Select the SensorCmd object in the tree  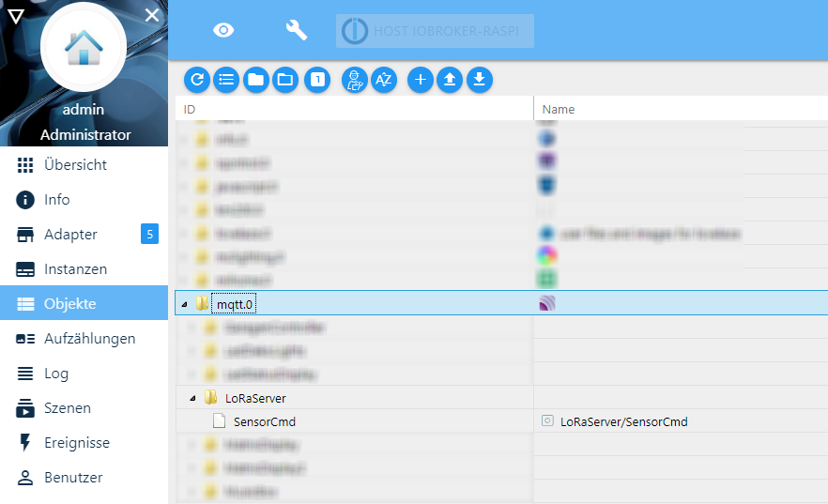(x=264, y=421)
